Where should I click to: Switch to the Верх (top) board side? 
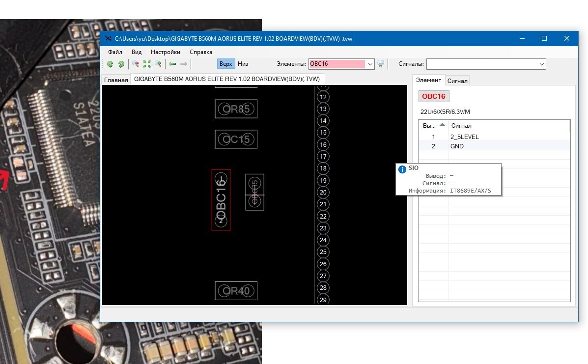[226, 64]
